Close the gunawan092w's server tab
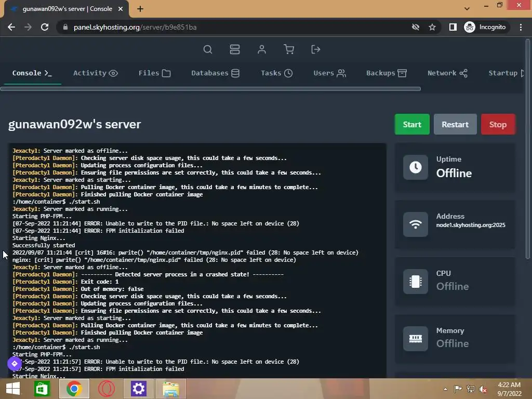 (121, 9)
